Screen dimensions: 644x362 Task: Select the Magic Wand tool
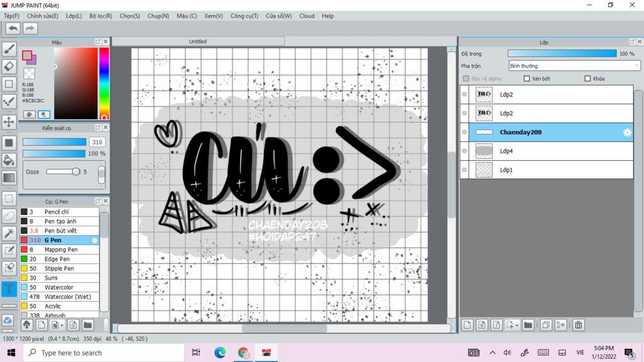[9, 233]
